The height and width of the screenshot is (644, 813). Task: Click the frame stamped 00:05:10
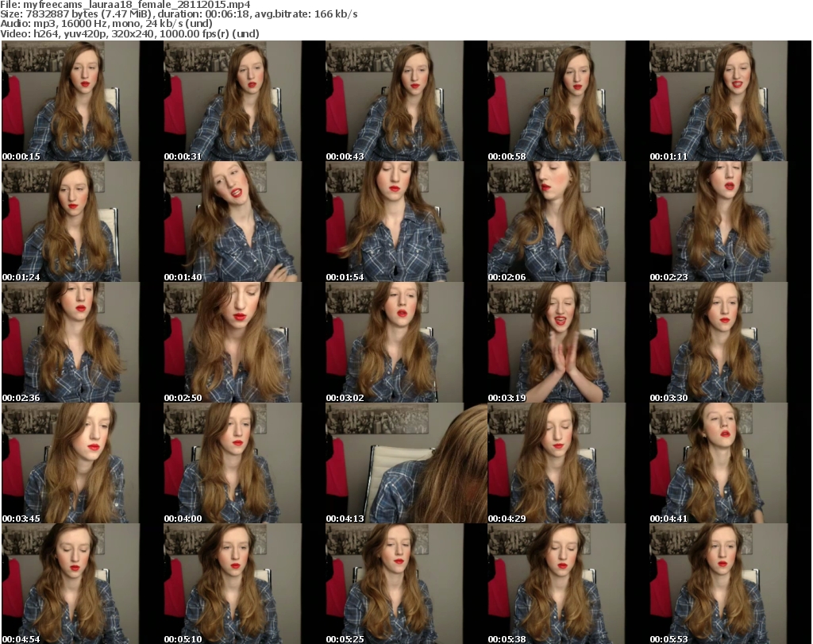(244, 584)
